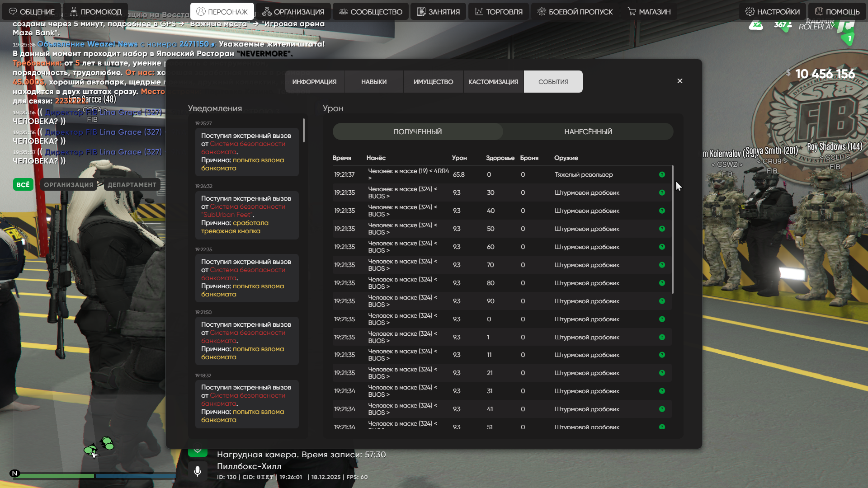
Task: Open the Общение menu button
Action: click(32, 12)
